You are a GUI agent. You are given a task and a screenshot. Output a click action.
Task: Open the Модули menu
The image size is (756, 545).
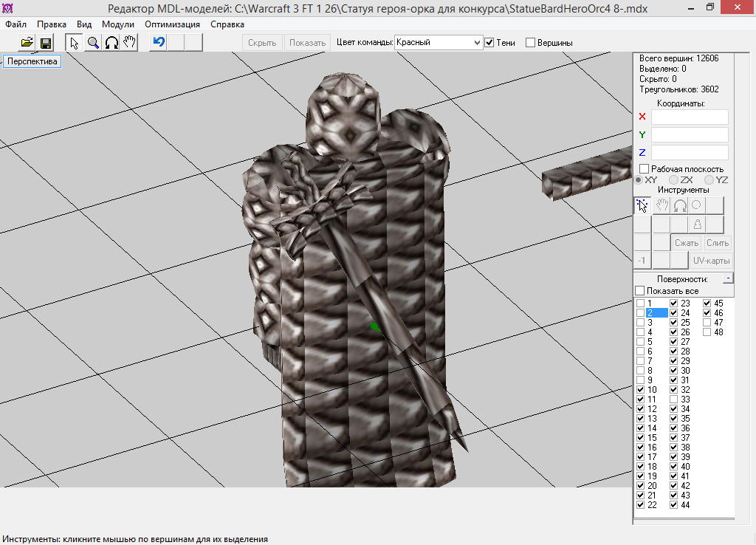tap(118, 24)
